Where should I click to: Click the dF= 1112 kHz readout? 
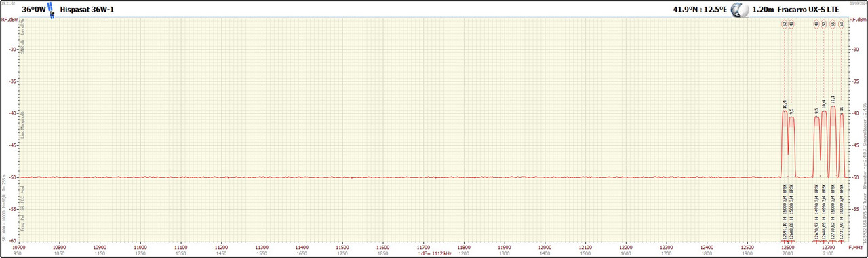pos(437,253)
